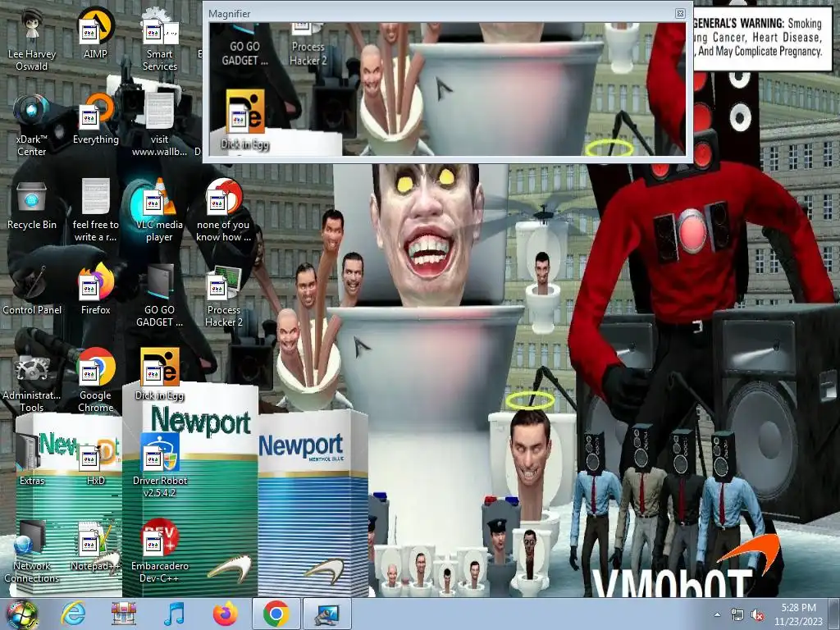Launch VLC media player from desktop
840x630 pixels.
(x=159, y=211)
